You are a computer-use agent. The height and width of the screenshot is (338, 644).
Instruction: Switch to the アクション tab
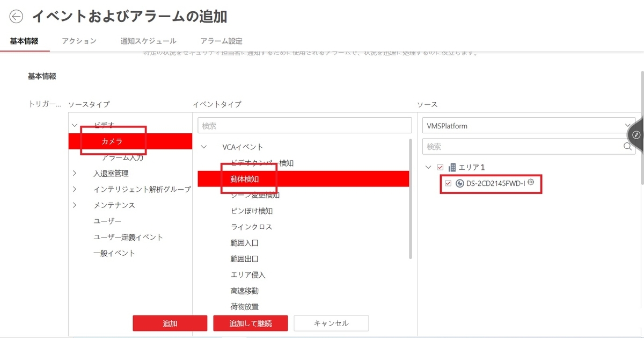click(79, 40)
